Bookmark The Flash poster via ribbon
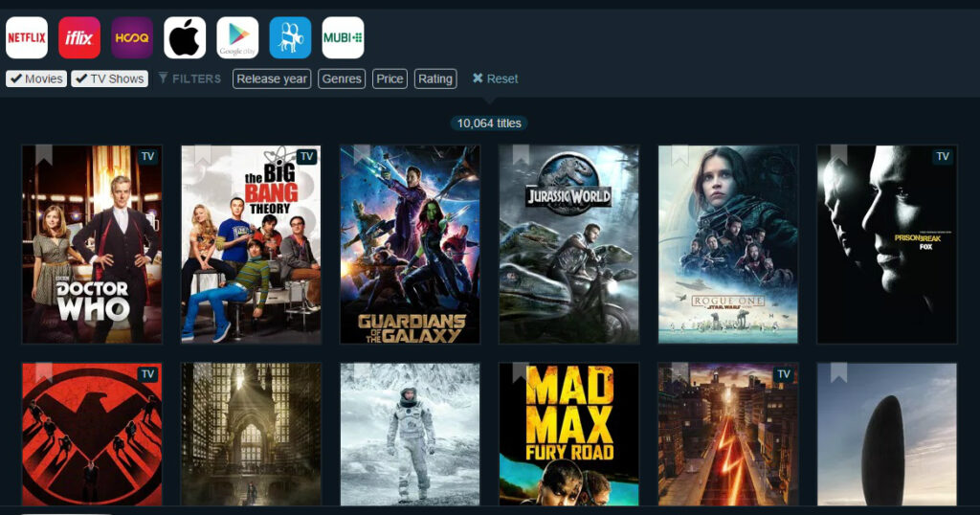 680,372
